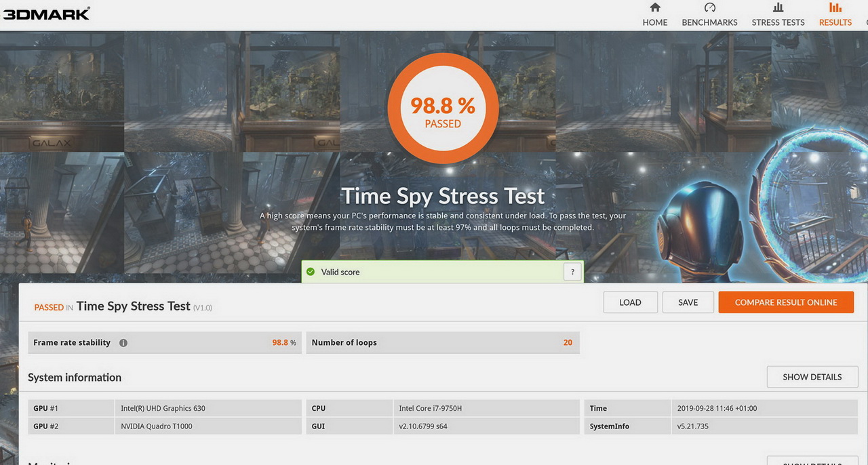868x465 pixels.
Task: Open the BENCHMARKS tab
Action: coord(709,15)
